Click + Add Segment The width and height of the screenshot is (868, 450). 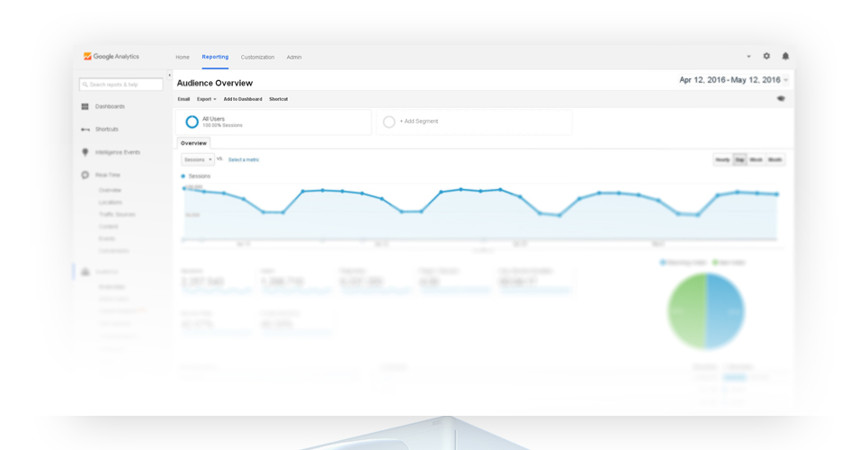tap(419, 121)
